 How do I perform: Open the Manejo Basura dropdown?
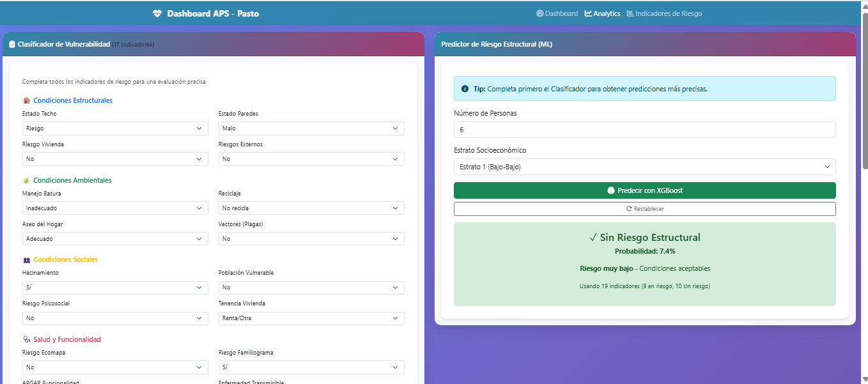pos(115,208)
